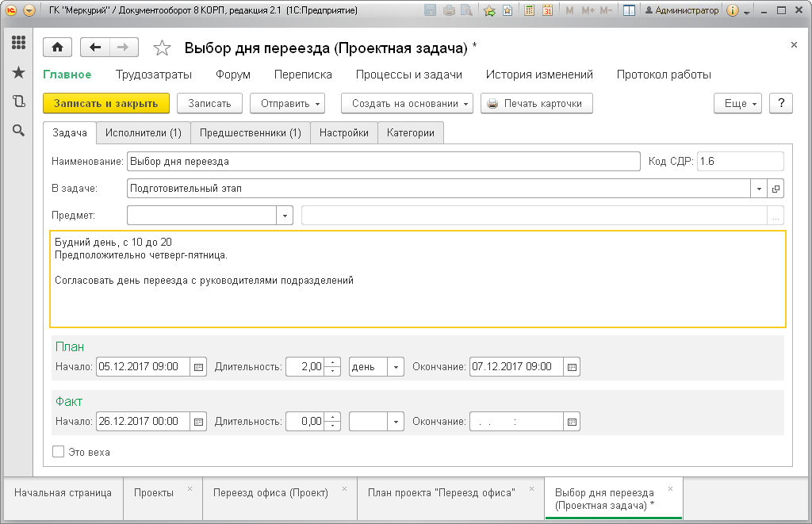The height and width of the screenshot is (524, 812).
Task: Click the Код СДР field
Action: tap(741, 162)
